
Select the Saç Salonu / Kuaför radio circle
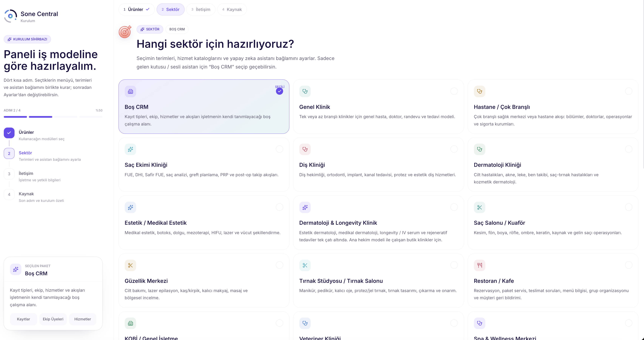(629, 207)
